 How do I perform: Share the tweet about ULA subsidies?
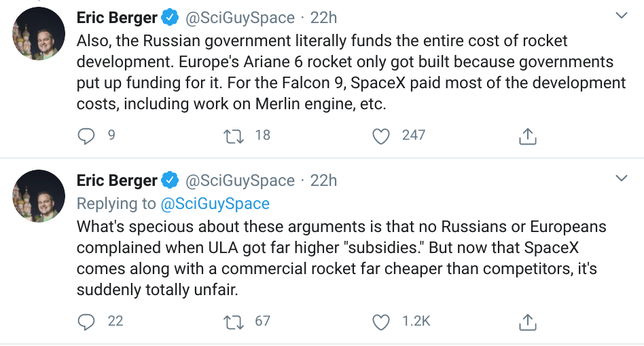[528, 321]
